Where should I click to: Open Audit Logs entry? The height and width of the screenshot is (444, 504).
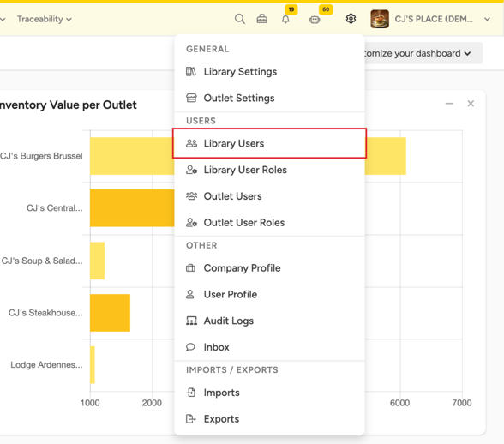click(x=269, y=321)
